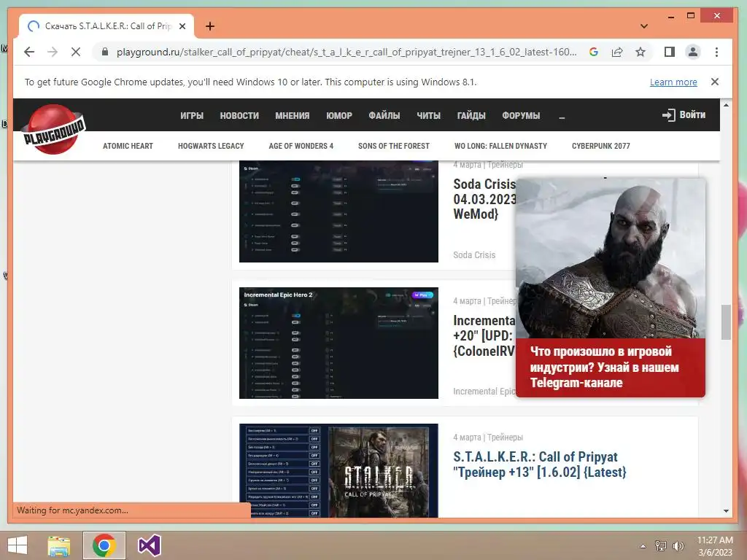Open the ФАЙЛЫ section
The image size is (747, 560).
point(384,116)
